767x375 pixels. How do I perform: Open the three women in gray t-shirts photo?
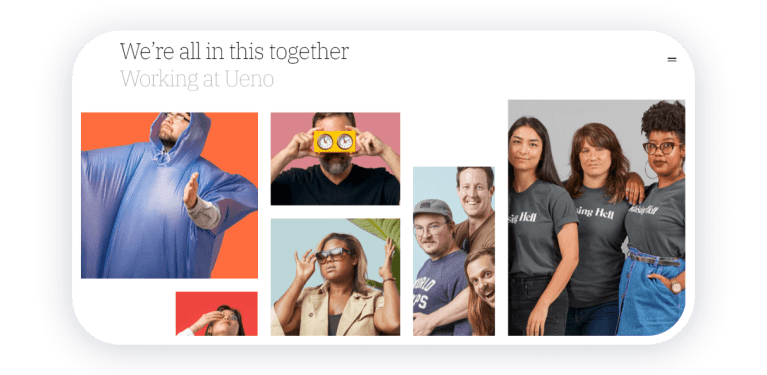(x=596, y=218)
